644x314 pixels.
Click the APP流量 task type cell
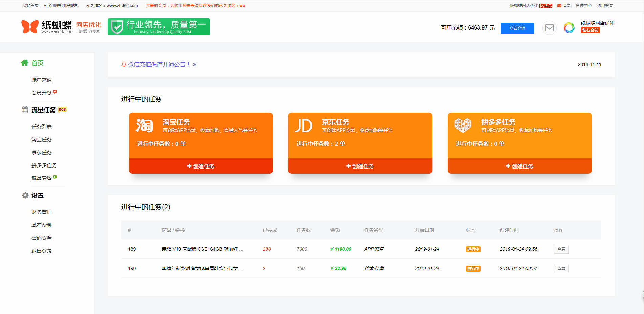374,249
